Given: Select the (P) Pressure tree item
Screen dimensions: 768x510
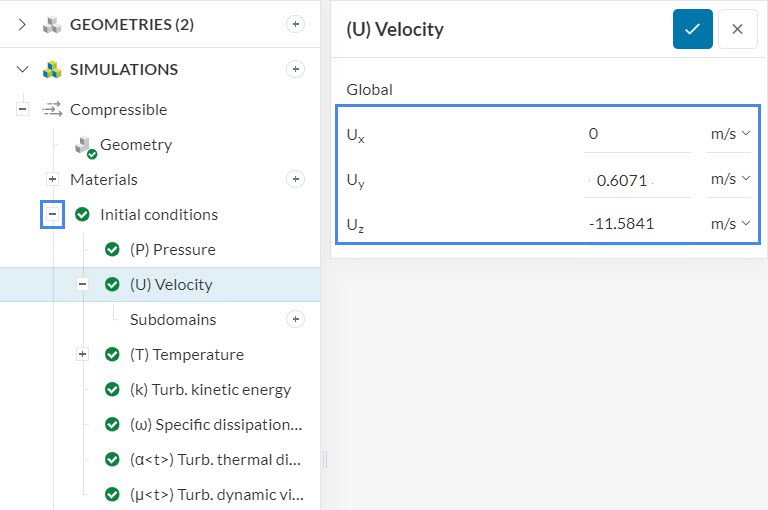Looking at the screenshot, I should tap(172, 250).
